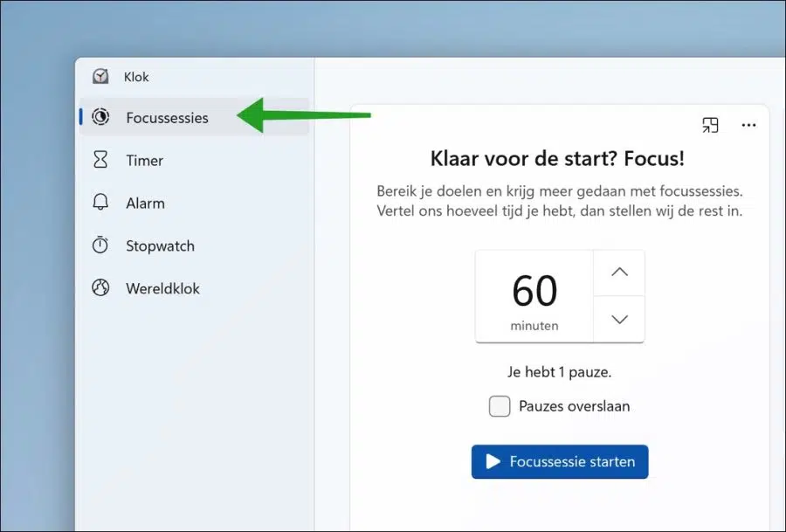The image size is (786, 532).
Task: Click the text 'Je hebt 1 pauze.'
Action: point(560,372)
